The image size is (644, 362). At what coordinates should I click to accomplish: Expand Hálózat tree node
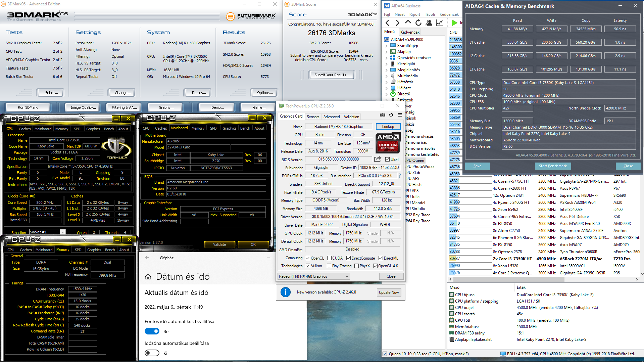[386, 88]
